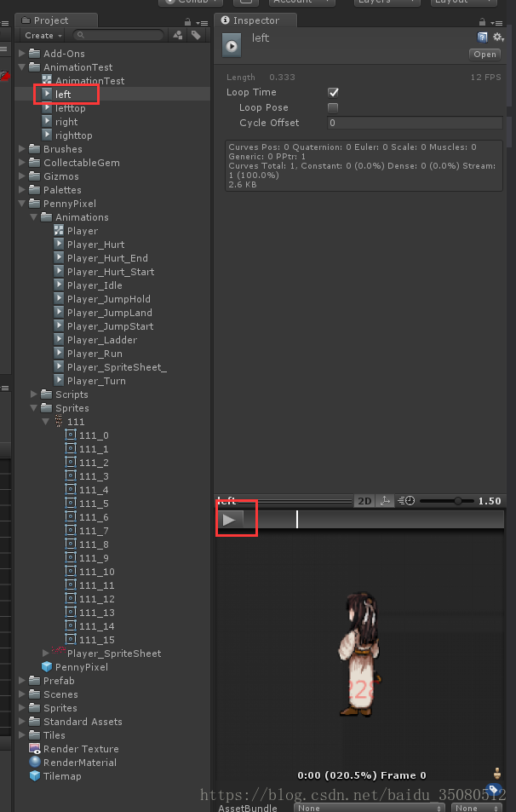Expand the CollectableGem folder
The width and height of the screenshot is (516, 812).
(22, 163)
